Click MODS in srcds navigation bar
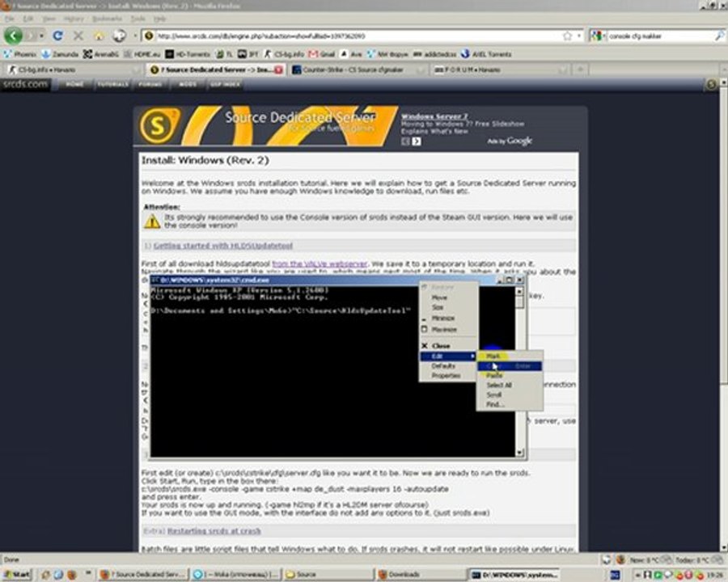The image size is (728, 582). [x=188, y=84]
